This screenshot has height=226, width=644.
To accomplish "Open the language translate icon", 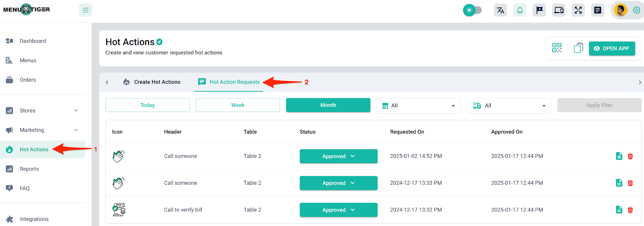I will 500,10.
